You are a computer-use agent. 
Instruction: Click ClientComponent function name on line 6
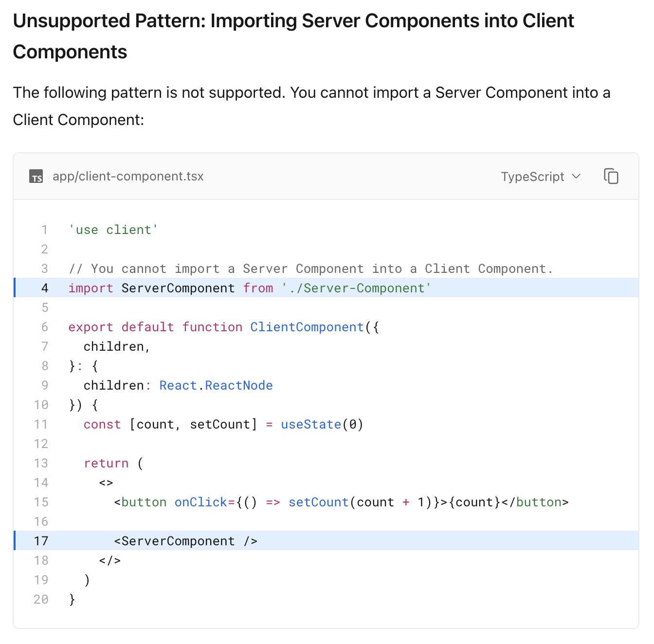[307, 327]
